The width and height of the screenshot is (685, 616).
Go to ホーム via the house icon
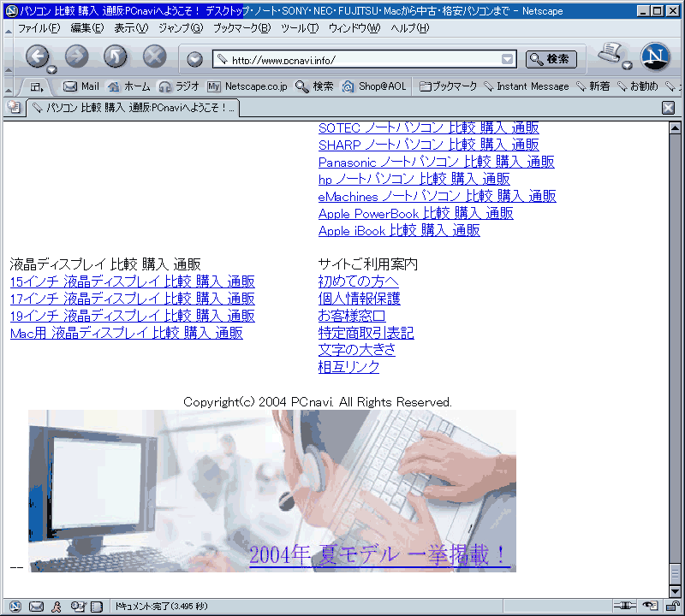[129, 86]
